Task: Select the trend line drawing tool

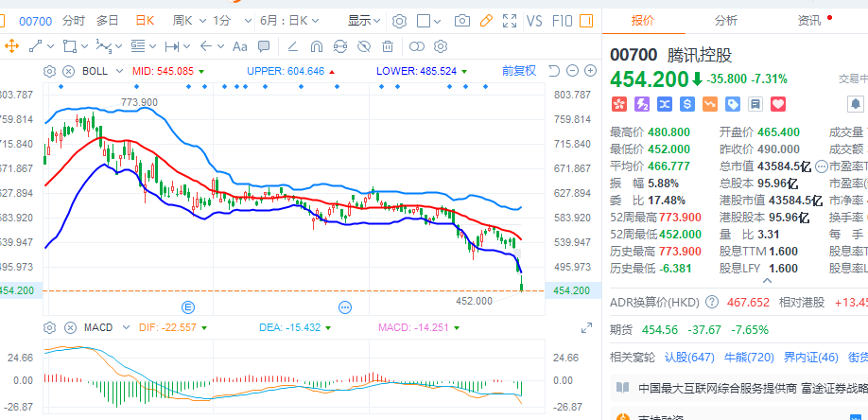Action: tap(37, 46)
